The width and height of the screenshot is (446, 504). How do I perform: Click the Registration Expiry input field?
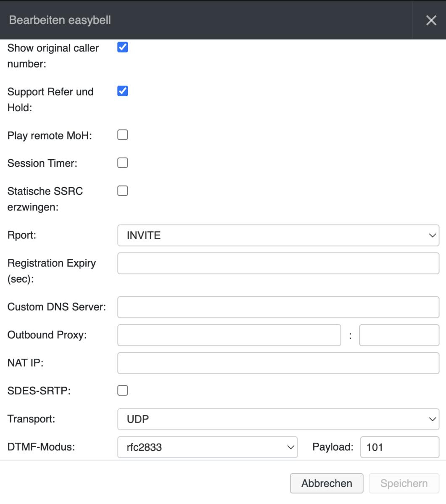(278, 263)
